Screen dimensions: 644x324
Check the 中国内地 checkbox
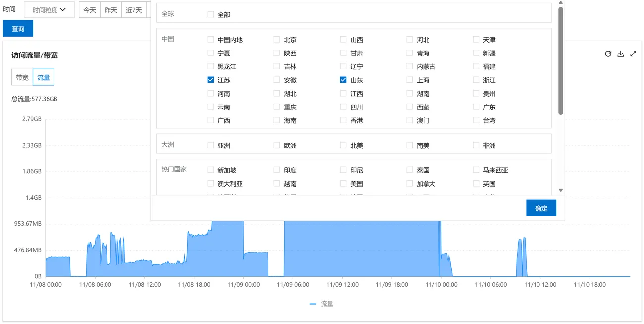pos(211,39)
